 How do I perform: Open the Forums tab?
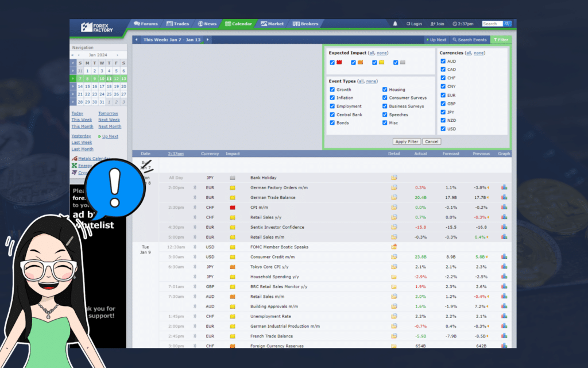(146, 24)
